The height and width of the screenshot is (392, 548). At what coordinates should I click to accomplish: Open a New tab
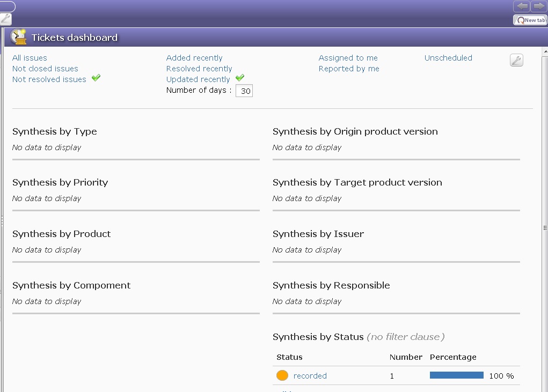click(530, 20)
